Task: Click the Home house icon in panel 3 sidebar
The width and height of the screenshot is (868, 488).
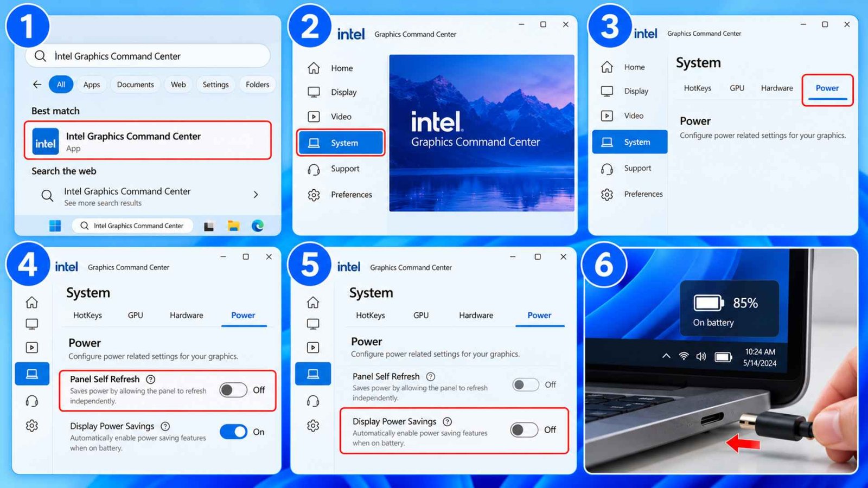Action: (607, 67)
